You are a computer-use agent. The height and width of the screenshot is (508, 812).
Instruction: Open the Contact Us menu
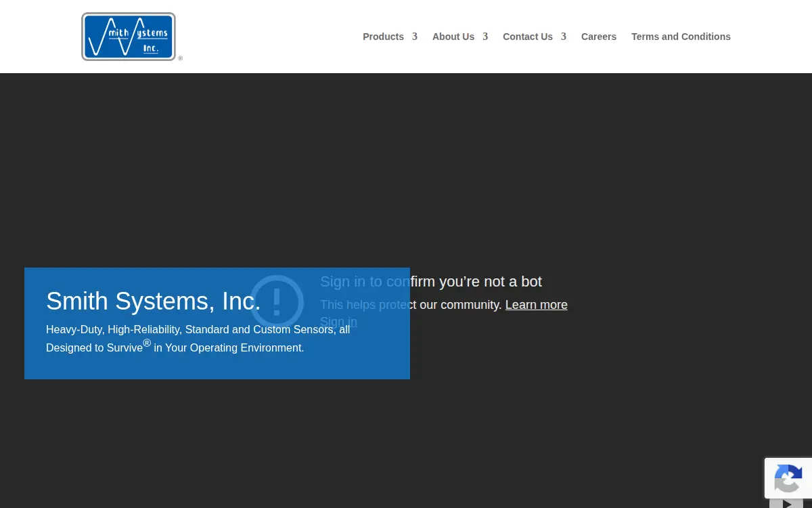528,37
